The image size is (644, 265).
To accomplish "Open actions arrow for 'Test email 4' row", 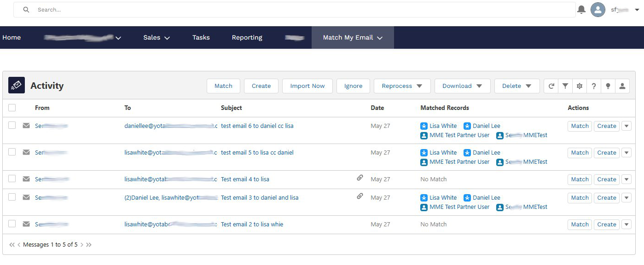I will [x=626, y=179].
